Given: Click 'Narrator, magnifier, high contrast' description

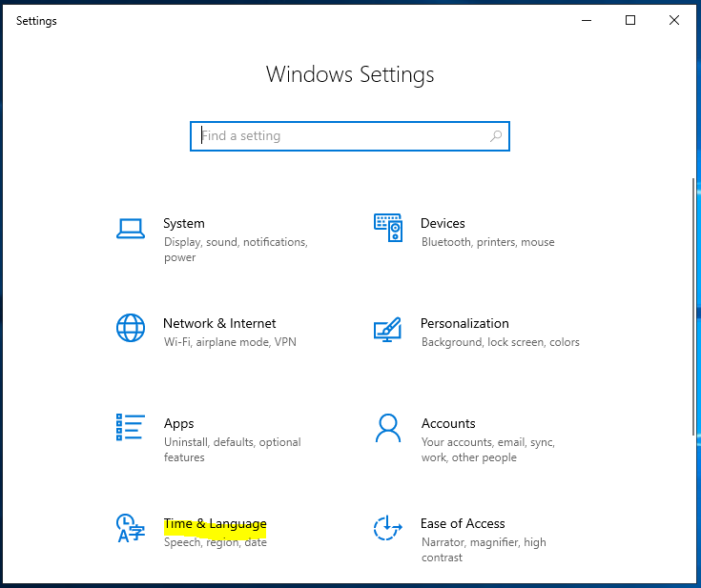Looking at the screenshot, I should click(x=484, y=550).
